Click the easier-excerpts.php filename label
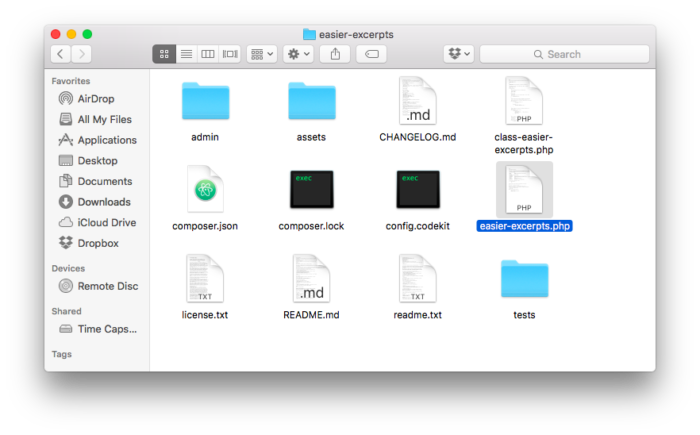The width and height of the screenshot is (700, 435). click(x=525, y=226)
